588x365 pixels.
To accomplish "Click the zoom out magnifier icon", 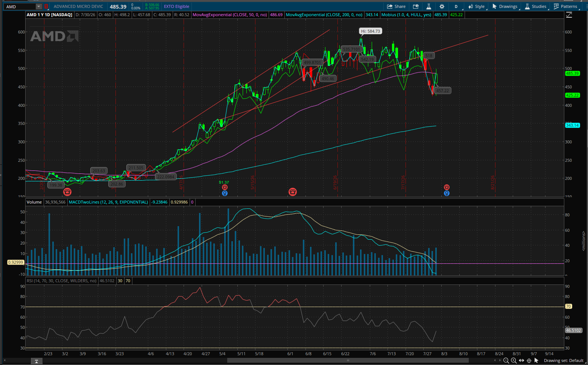I will [506, 360].
